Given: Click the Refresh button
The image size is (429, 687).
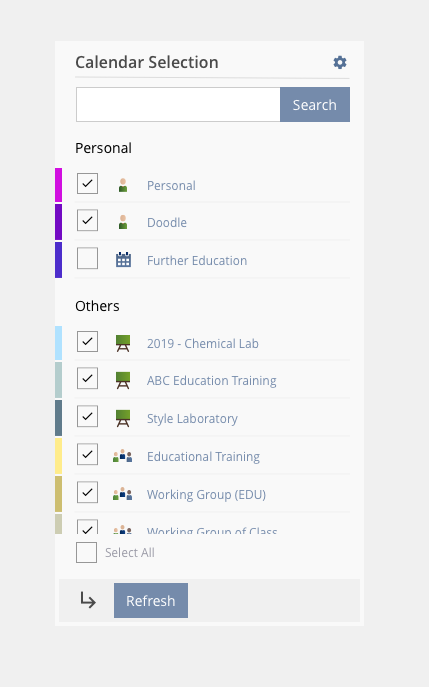Looking at the screenshot, I should point(151,600).
